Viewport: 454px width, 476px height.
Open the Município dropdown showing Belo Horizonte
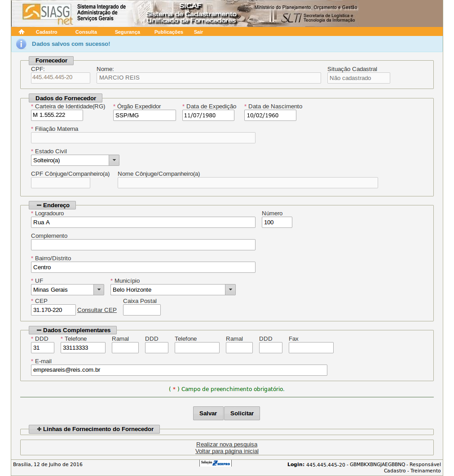click(x=230, y=289)
